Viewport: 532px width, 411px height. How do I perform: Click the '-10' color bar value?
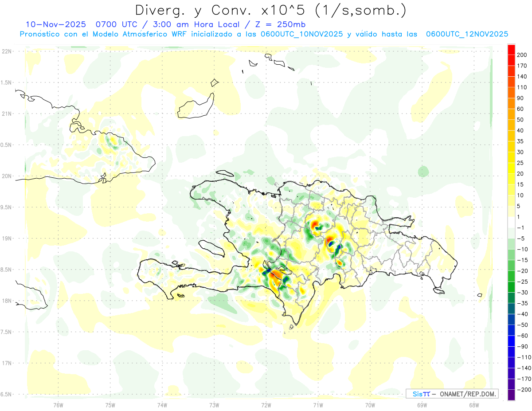click(x=523, y=249)
